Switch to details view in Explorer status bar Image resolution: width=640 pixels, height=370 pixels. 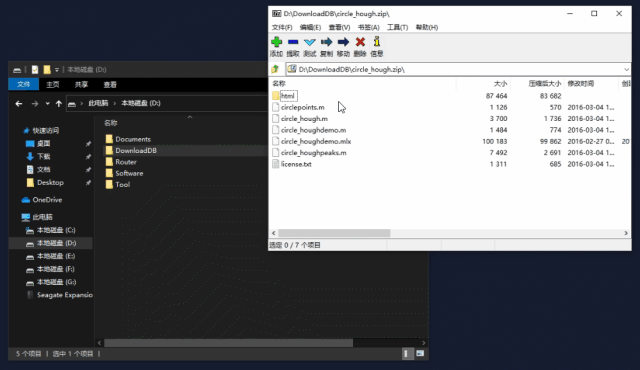(406, 353)
